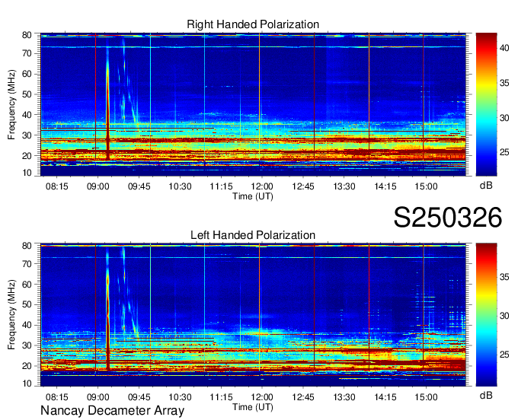This screenshot has width=518, height=420.
Task: Click the 60 MHz tick of Left Handed plot
Action: point(27,285)
